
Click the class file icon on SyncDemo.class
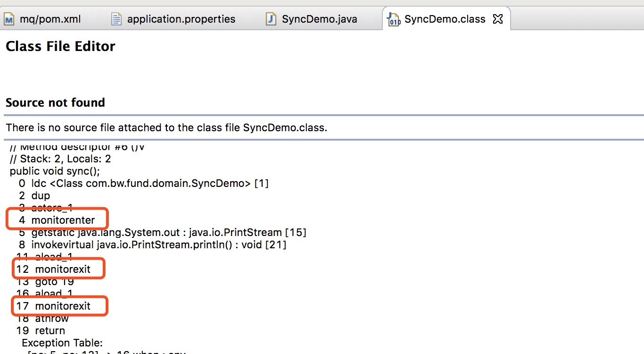(393, 19)
